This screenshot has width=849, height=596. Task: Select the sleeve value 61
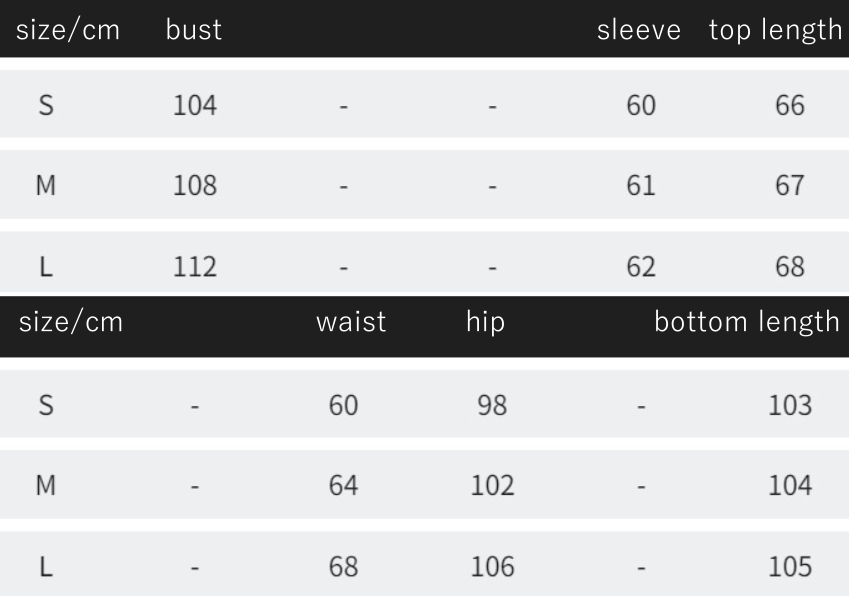(641, 186)
